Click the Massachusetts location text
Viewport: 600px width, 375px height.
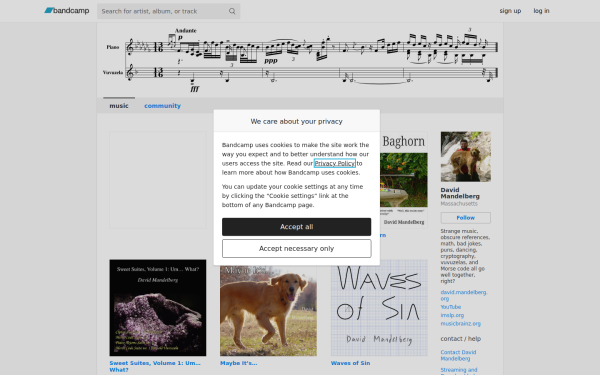click(x=459, y=204)
